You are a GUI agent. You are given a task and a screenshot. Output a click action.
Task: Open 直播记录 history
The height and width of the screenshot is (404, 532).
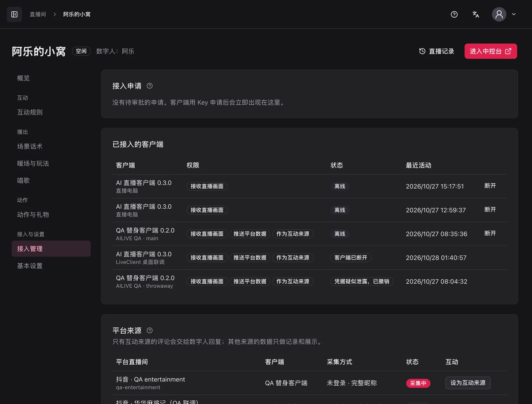pos(437,51)
